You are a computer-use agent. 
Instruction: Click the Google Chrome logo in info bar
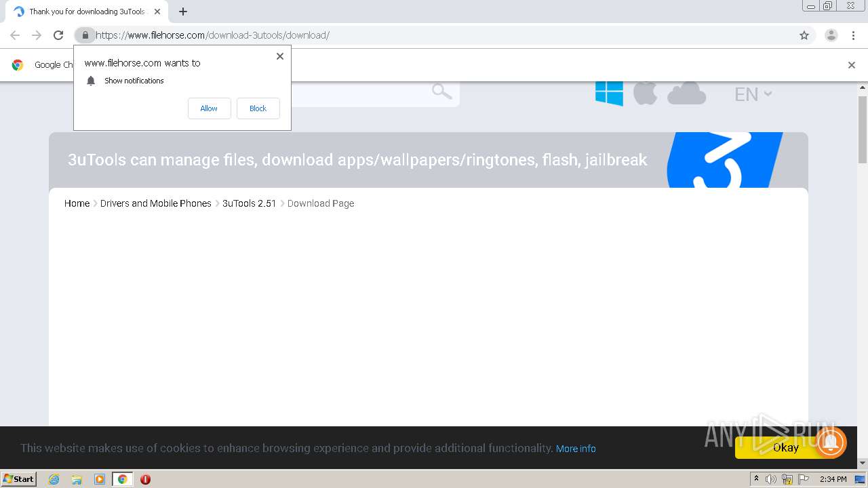tap(18, 65)
